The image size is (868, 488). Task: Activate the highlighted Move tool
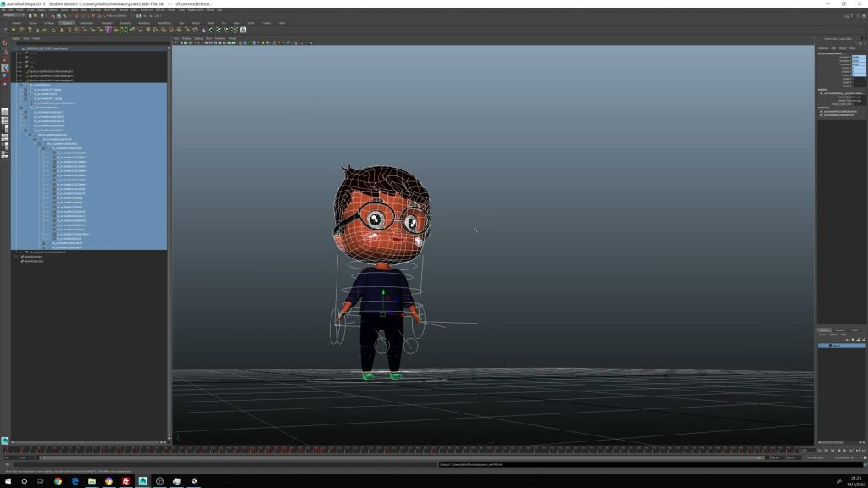[5, 68]
